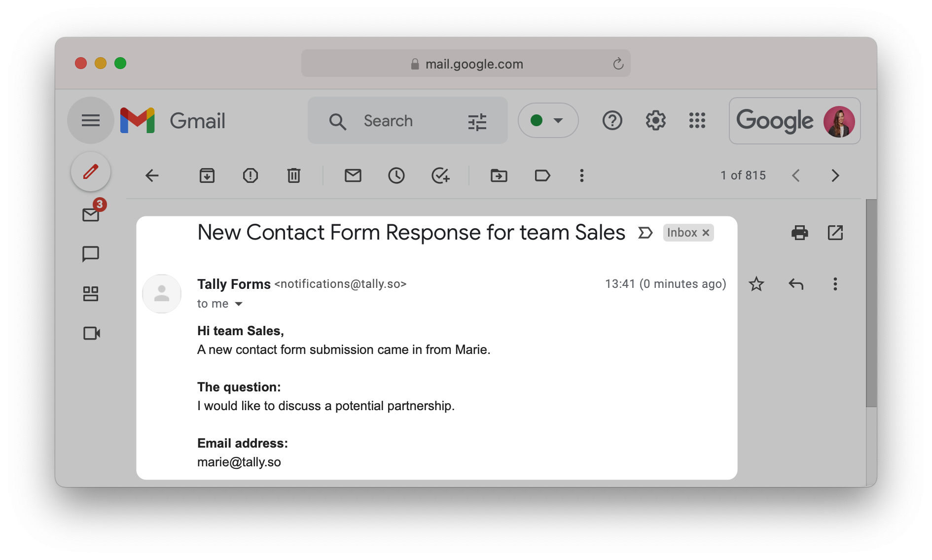
Task: Expand recipient details next to 'to me'
Action: click(x=239, y=304)
